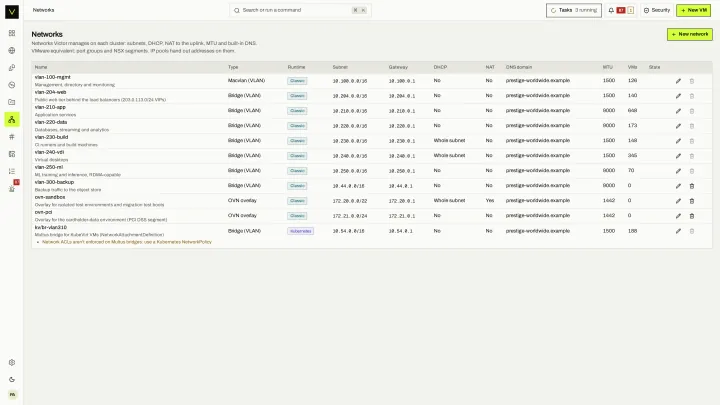Click the 'Yes' NAT value for ovn-sandbox

[x=489, y=201]
